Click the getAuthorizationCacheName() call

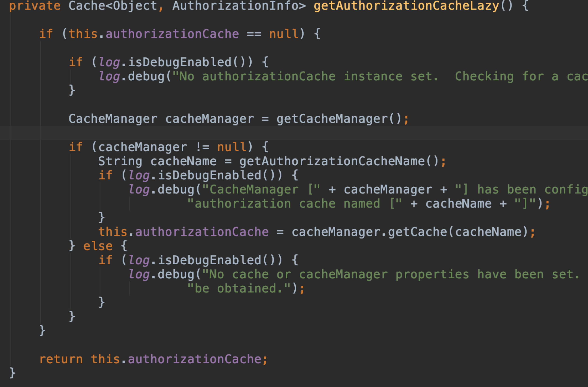tap(339, 161)
